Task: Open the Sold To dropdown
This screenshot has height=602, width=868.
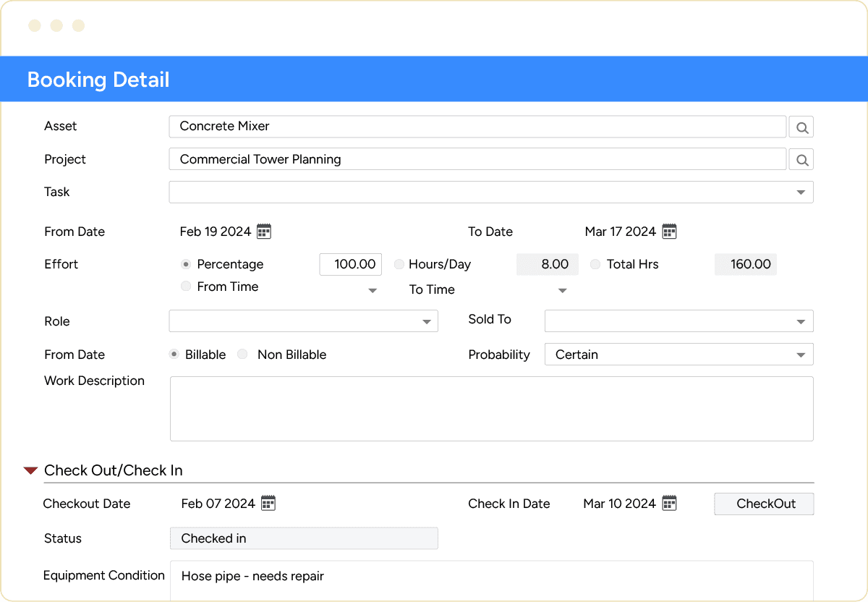Action: pyautogui.click(x=801, y=321)
